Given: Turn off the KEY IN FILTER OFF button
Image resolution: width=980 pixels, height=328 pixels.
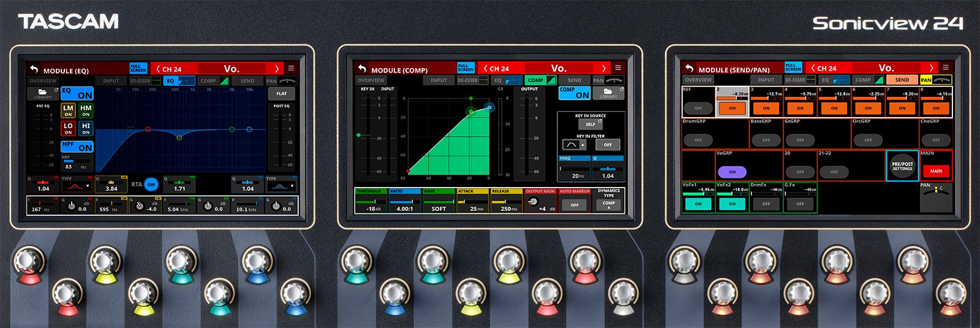Looking at the screenshot, I should click(x=608, y=145).
